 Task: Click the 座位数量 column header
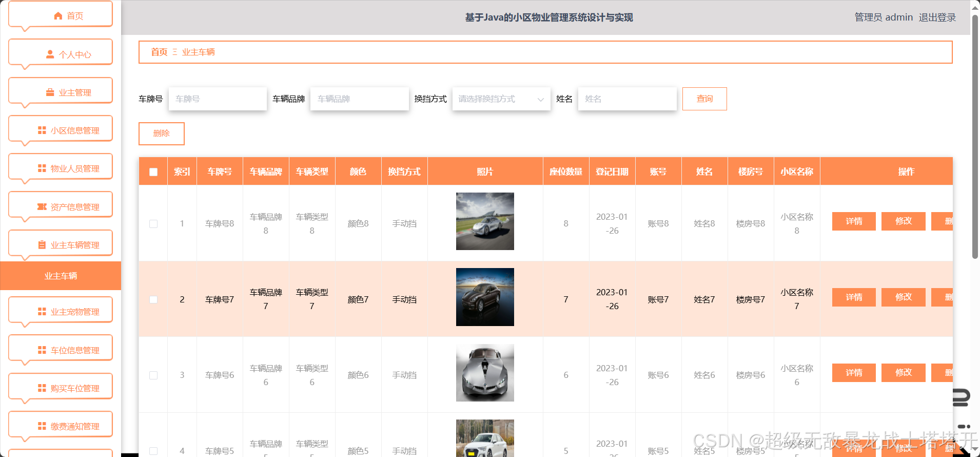(566, 172)
